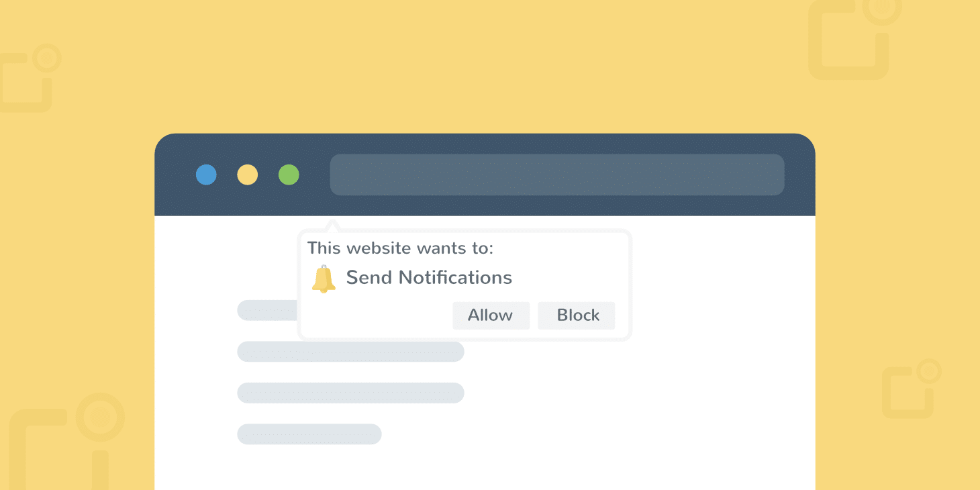Click the green window control dot
Screen dimensions: 980x490
[289, 175]
